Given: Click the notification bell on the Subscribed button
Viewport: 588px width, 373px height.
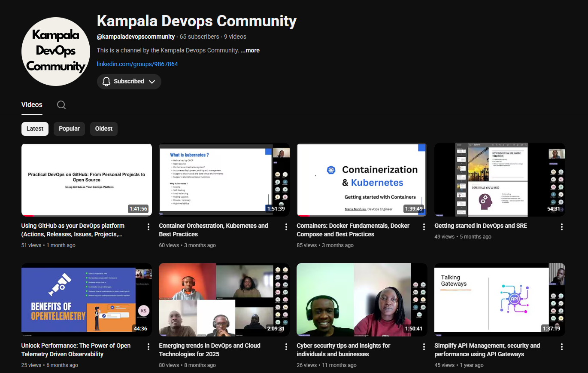Looking at the screenshot, I should click(106, 81).
